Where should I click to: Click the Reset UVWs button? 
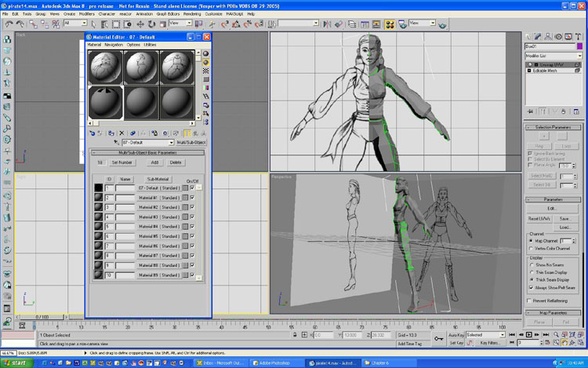[x=539, y=217]
